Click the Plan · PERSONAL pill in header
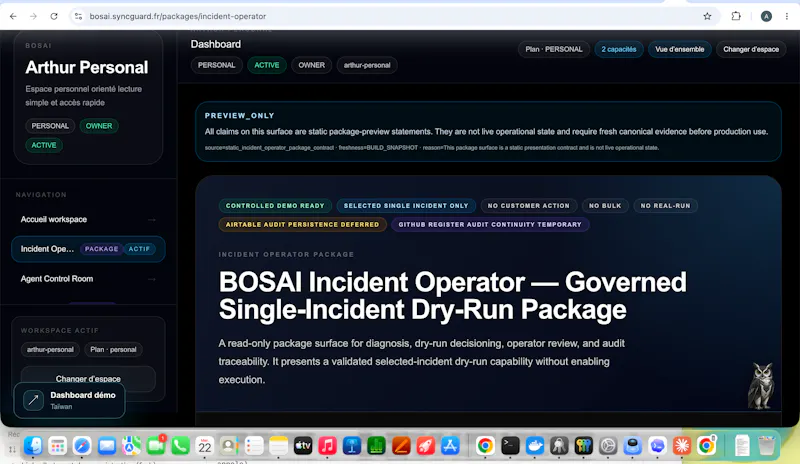Image resolution: width=800 pixels, height=464 pixels. click(554, 50)
